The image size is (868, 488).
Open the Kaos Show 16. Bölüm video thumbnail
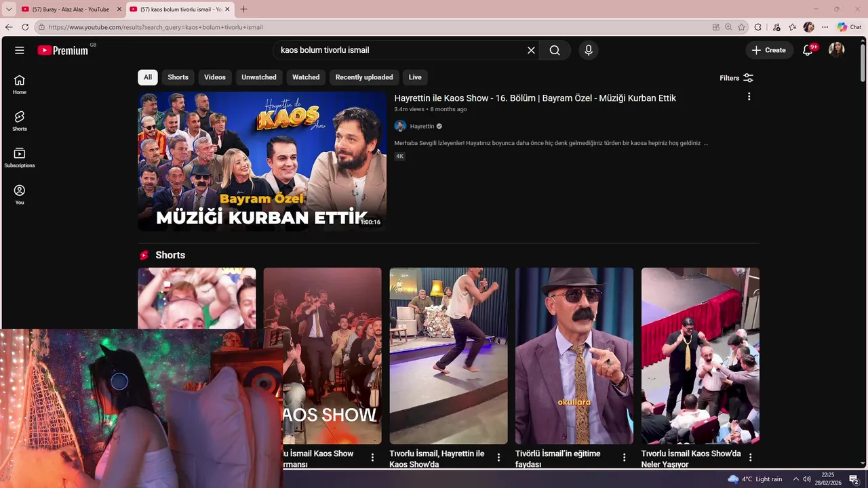pos(262,161)
